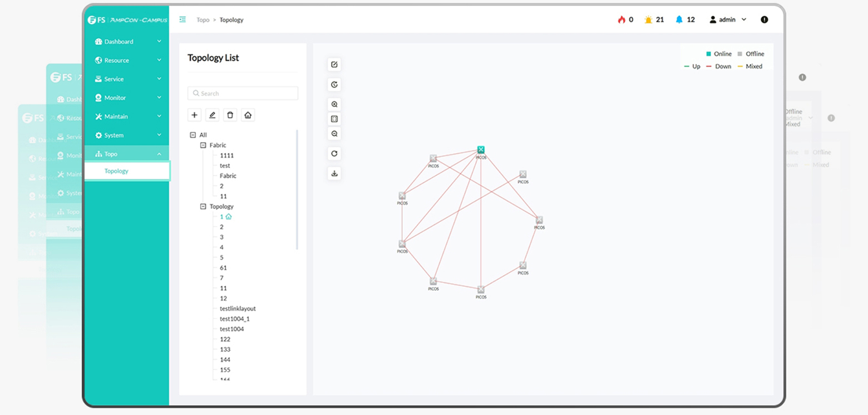Select the testlinklayout topology

(238, 309)
